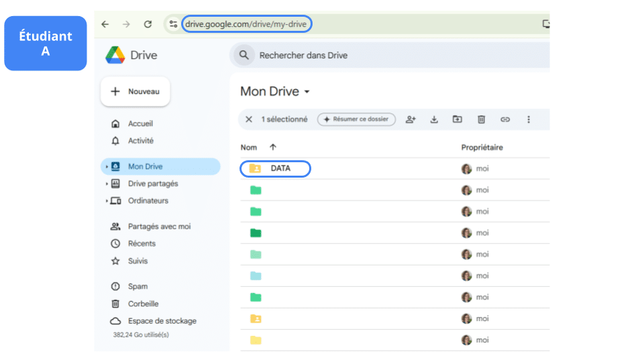Clear selection with the X icon

coord(249,119)
